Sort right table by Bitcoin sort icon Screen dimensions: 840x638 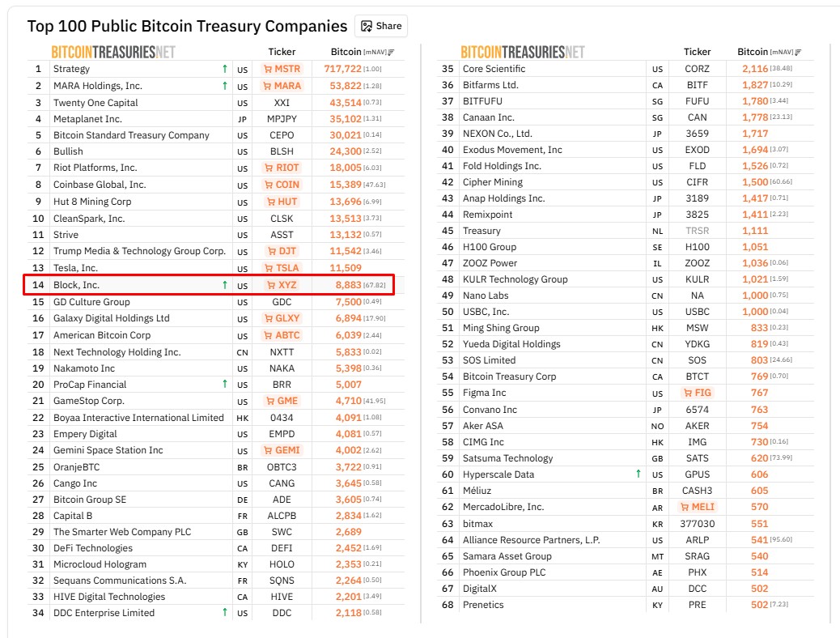coord(797,53)
